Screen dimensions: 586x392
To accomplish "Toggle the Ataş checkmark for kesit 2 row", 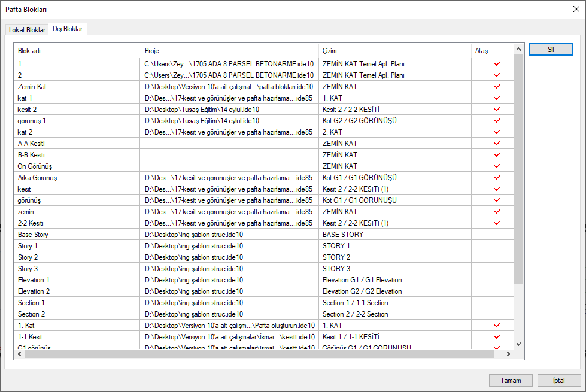I will pyautogui.click(x=496, y=110).
